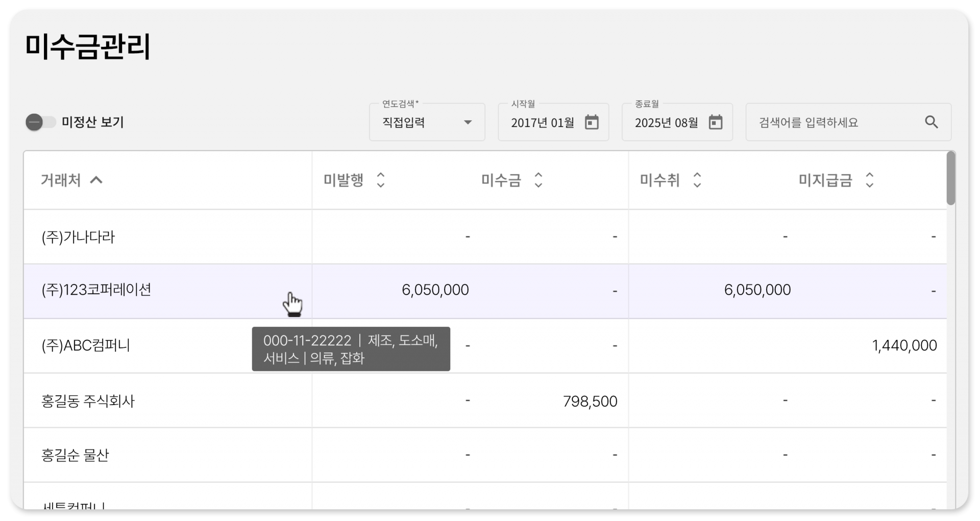Sort by 미지급금 column arrows
This screenshot has width=980, height=521.
click(x=869, y=180)
